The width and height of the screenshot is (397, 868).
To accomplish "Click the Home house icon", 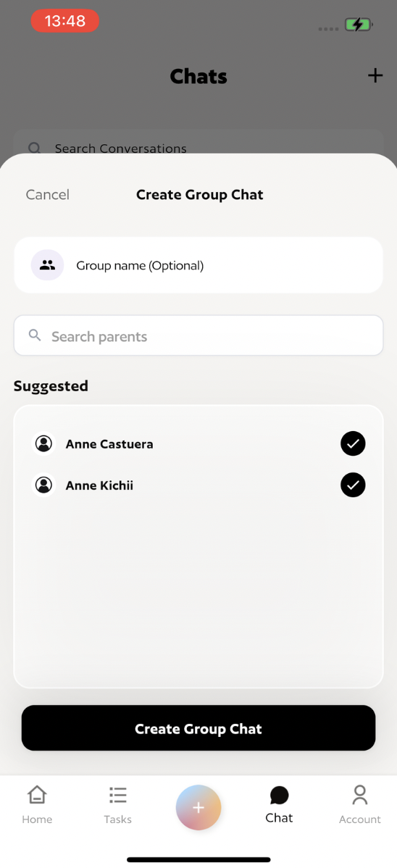I will coord(37,795).
